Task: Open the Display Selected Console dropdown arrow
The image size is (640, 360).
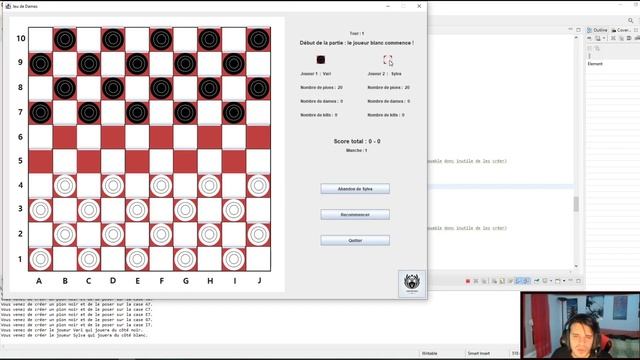Action: pos(551,281)
